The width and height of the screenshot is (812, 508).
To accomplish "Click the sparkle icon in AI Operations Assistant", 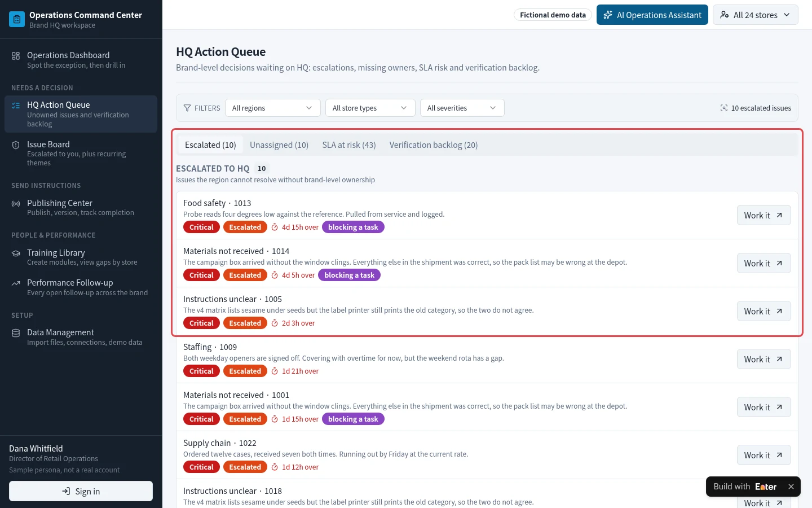I will pos(608,15).
